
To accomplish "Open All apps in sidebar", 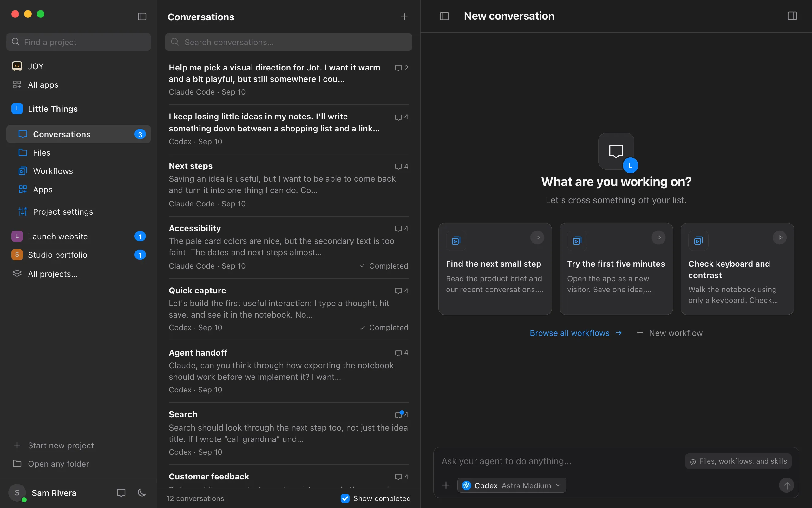I will tap(79, 85).
